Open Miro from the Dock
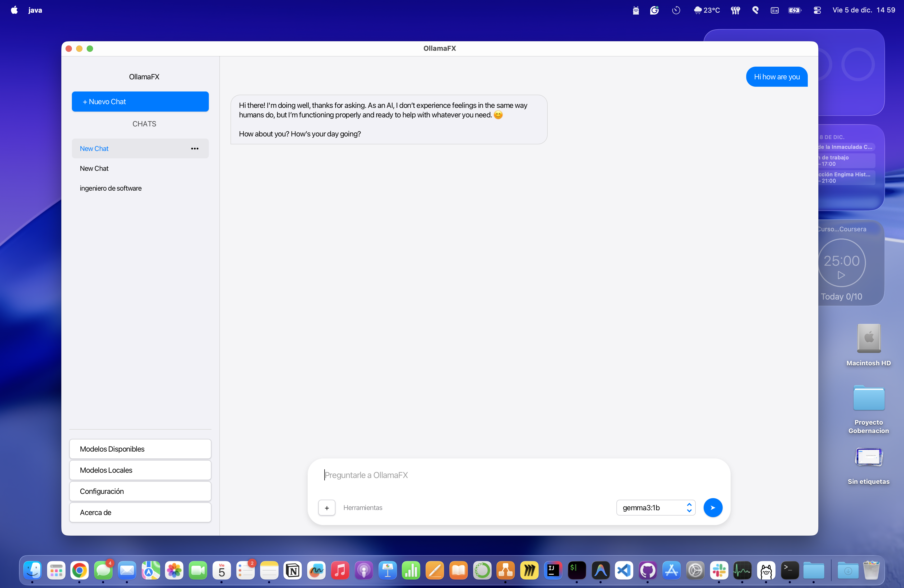Screen dimensions: 904x588 click(529, 570)
